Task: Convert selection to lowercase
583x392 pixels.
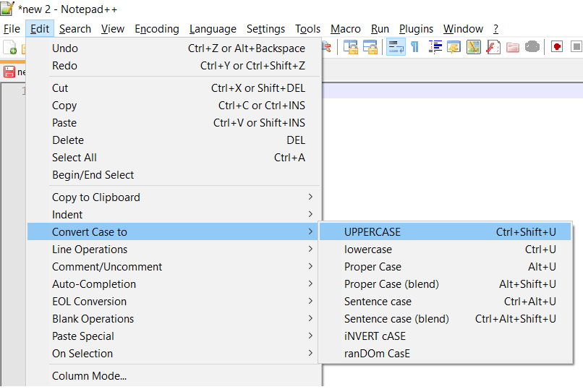Action: [x=445, y=250]
